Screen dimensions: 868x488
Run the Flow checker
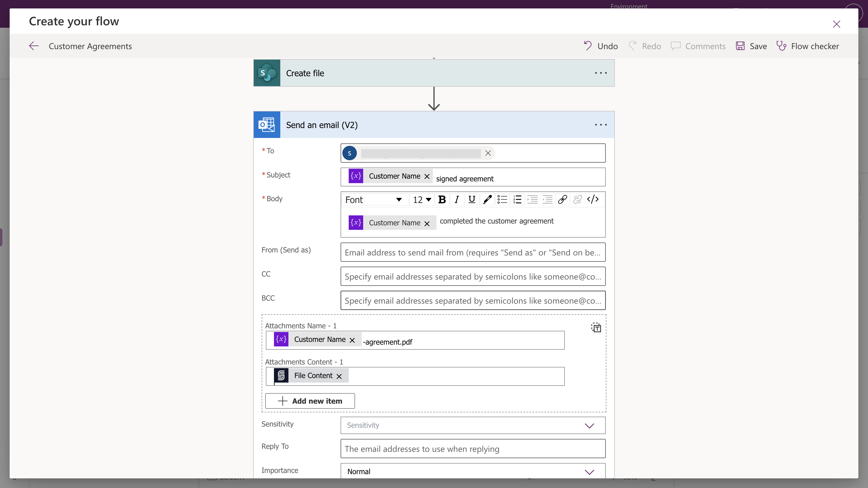tap(808, 46)
